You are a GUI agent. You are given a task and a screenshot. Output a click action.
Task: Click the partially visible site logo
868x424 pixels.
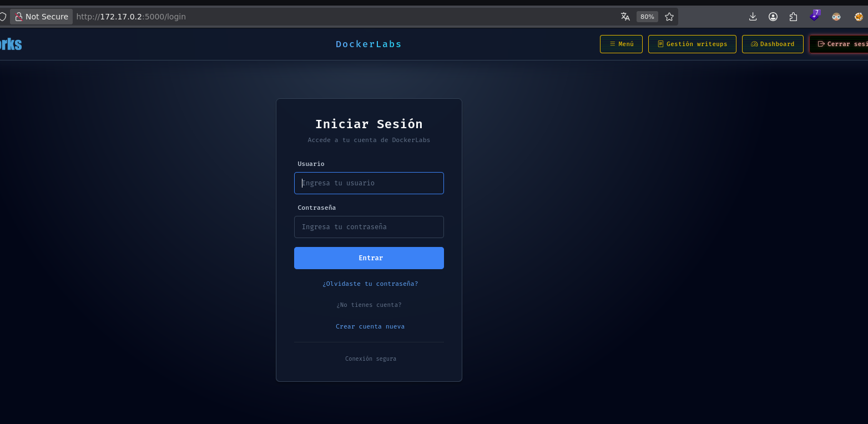[11, 44]
